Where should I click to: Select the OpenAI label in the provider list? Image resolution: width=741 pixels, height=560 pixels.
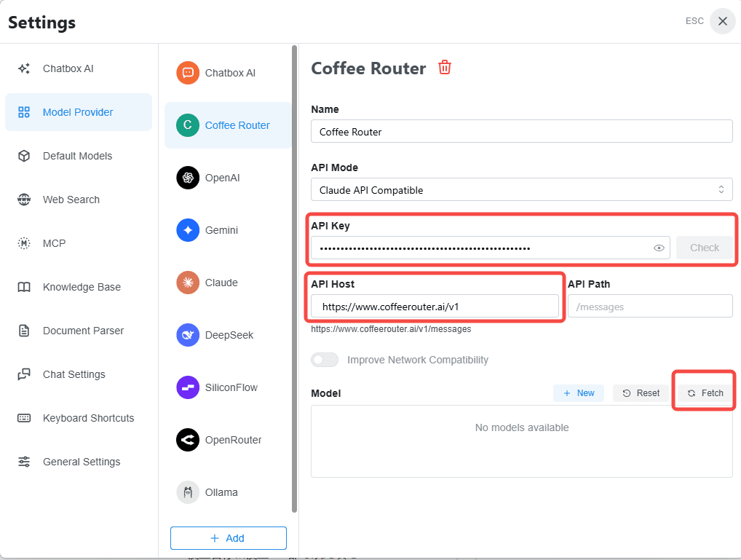(x=222, y=178)
